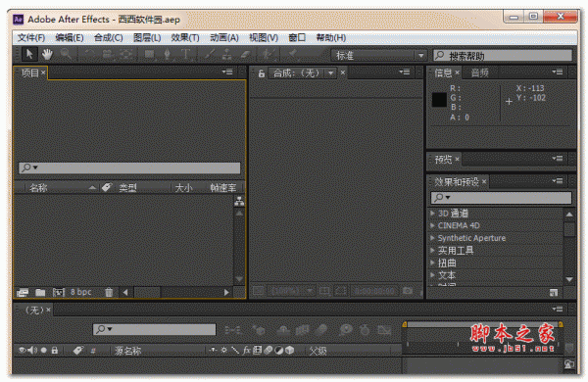Click the 8 bpc color depth button
This screenshot has width=588, height=382.
tap(81, 292)
